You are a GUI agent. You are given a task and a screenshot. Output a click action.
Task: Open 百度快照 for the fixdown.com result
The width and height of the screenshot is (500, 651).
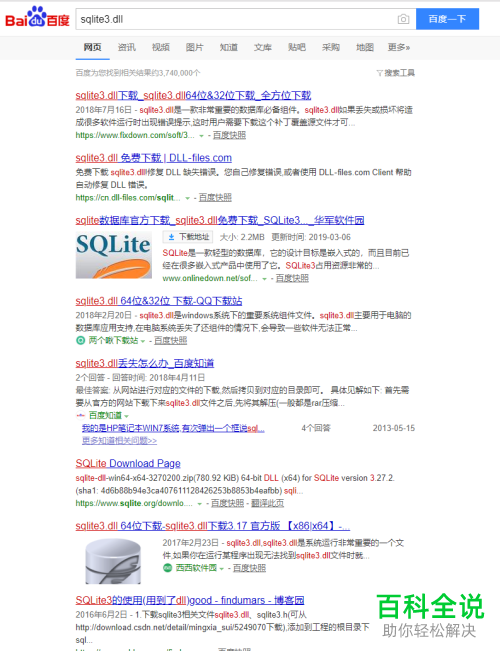229,135
